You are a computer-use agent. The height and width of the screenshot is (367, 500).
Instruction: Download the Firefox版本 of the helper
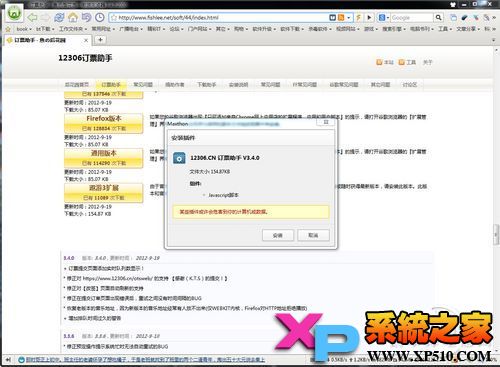[x=104, y=123]
